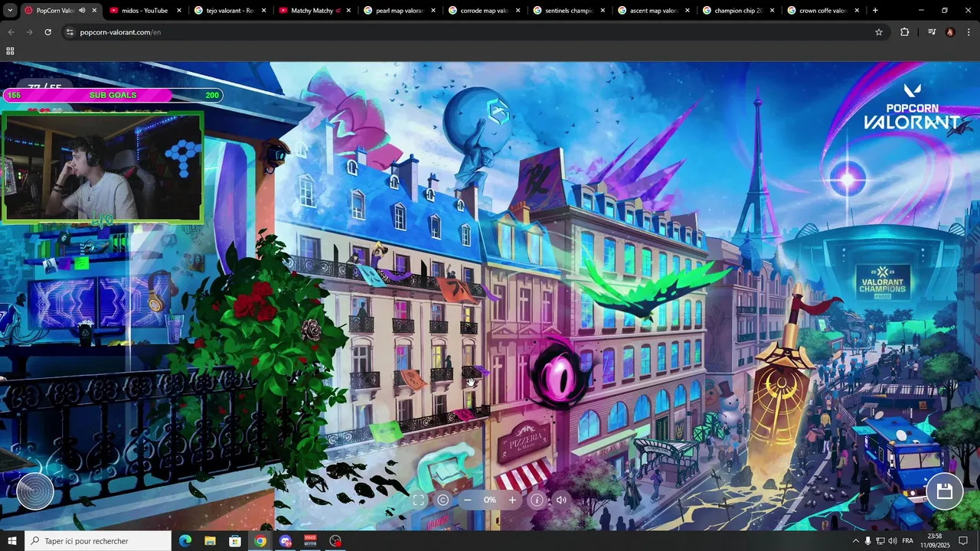Open the apps grid in bookmarks bar

click(10, 51)
